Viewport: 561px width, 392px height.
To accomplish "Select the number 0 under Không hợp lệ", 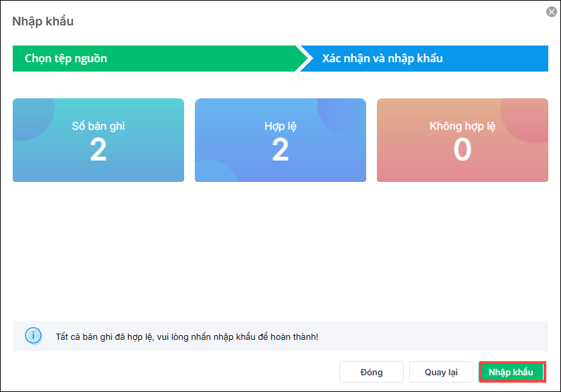I will [x=462, y=151].
